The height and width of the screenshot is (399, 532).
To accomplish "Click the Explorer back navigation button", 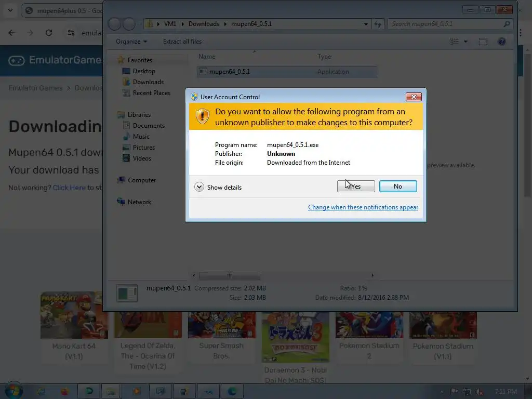I will pyautogui.click(x=115, y=24).
